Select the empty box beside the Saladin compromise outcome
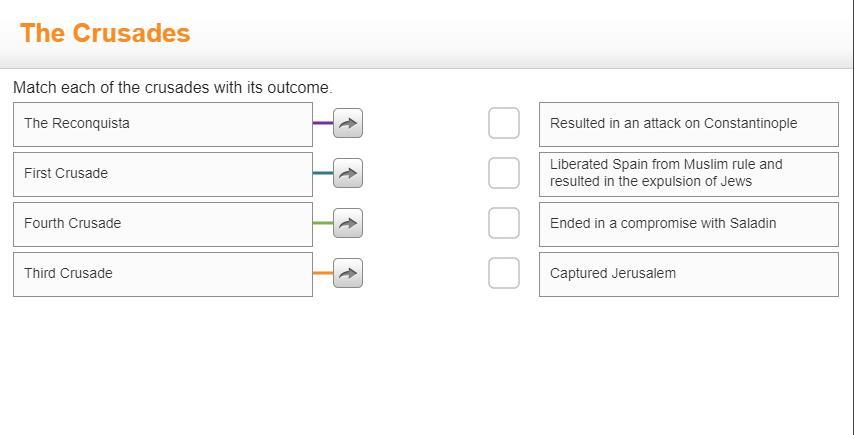 pyautogui.click(x=504, y=223)
